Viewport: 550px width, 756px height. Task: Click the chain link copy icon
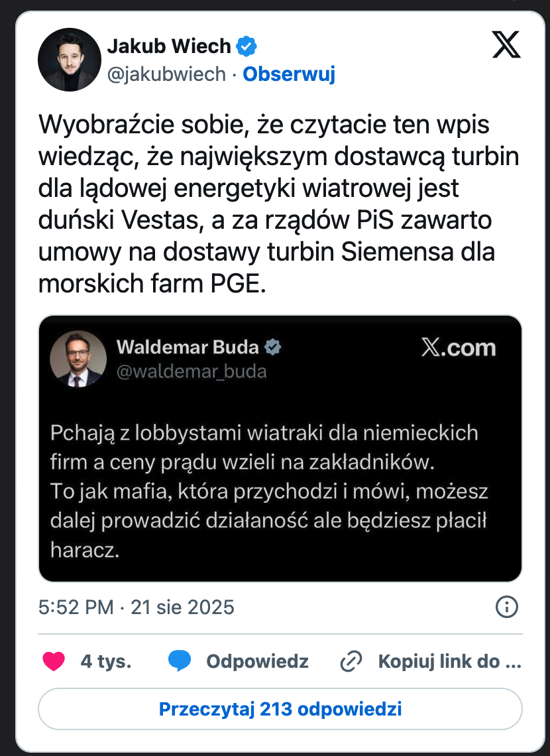(x=350, y=661)
